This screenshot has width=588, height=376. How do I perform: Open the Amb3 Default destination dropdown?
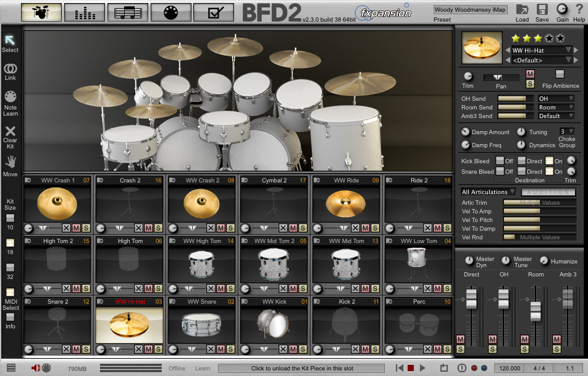[x=556, y=116]
